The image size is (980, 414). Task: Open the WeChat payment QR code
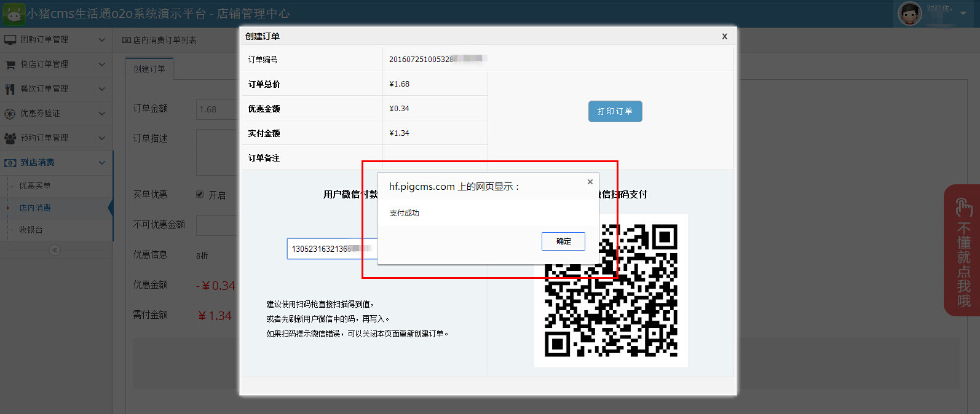pos(611,291)
